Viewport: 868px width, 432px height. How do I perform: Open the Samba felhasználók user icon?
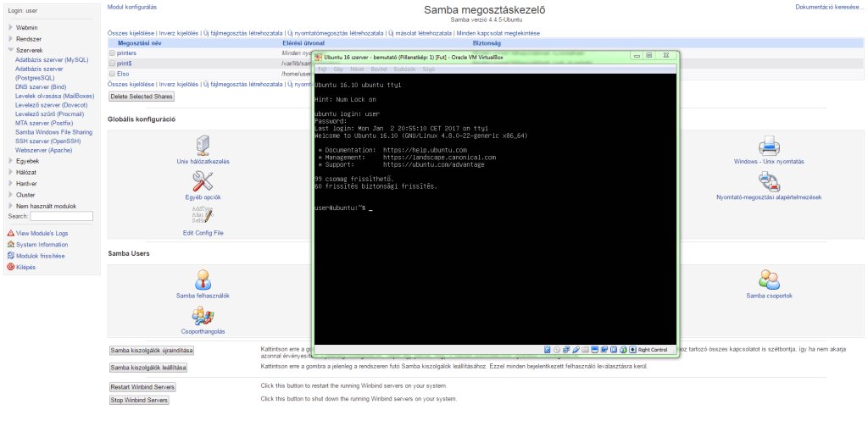click(x=203, y=280)
